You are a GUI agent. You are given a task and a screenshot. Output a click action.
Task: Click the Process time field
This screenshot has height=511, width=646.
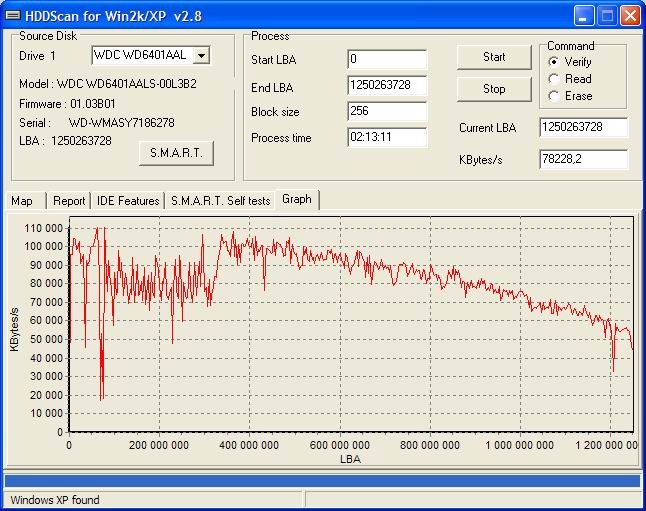click(x=387, y=137)
